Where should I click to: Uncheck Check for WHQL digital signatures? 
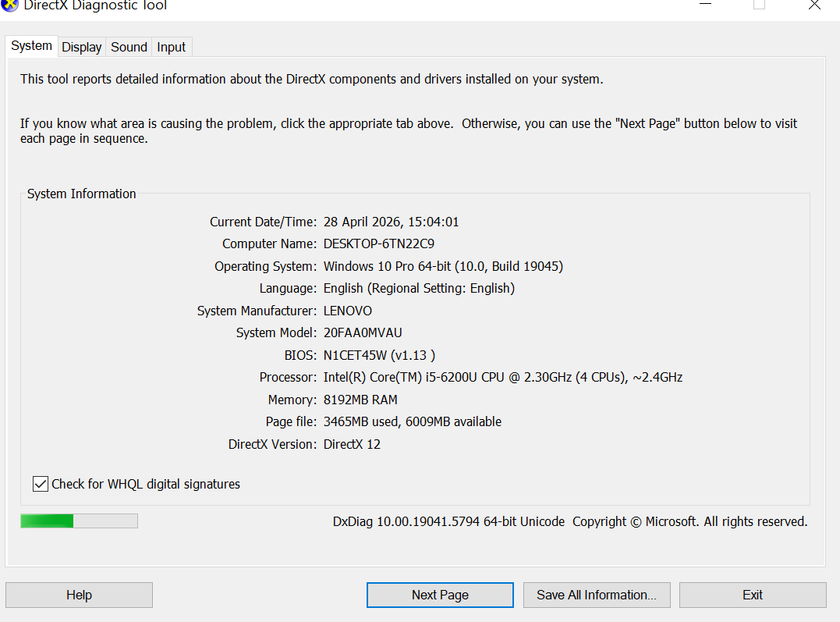coord(41,484)
